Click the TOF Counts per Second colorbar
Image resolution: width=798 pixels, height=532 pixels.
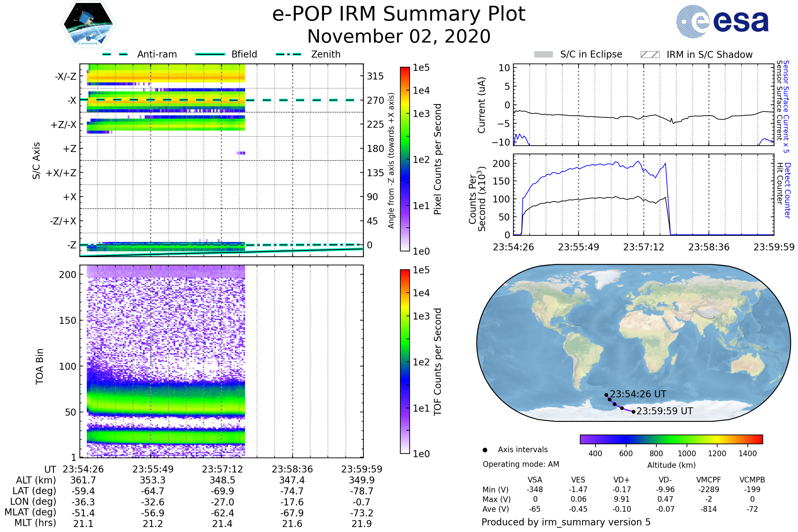(x=405, y=361)
